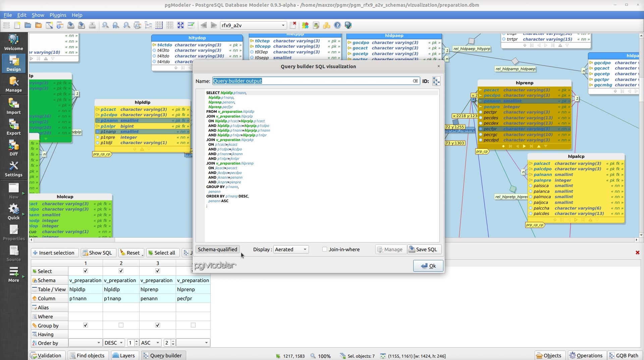The height and width of the screenshot is (360, 644).
Task: Toggle the Schema-qualified button
Action: point(217,249)
